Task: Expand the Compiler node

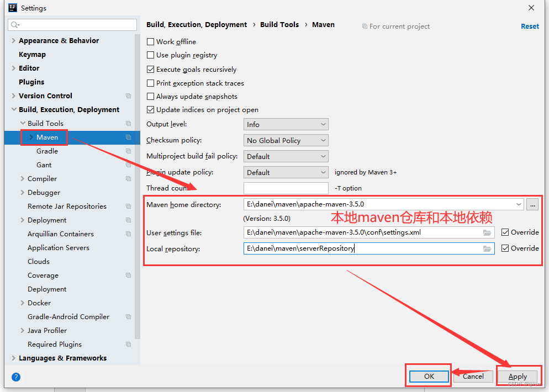Action: point(23,179)
